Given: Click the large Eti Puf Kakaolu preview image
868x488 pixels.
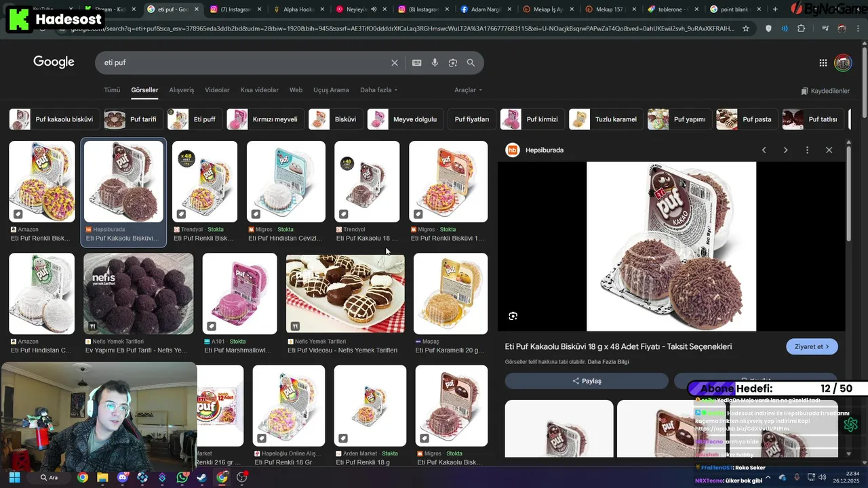Looking at the screenshot, I should tap(671, 246).
